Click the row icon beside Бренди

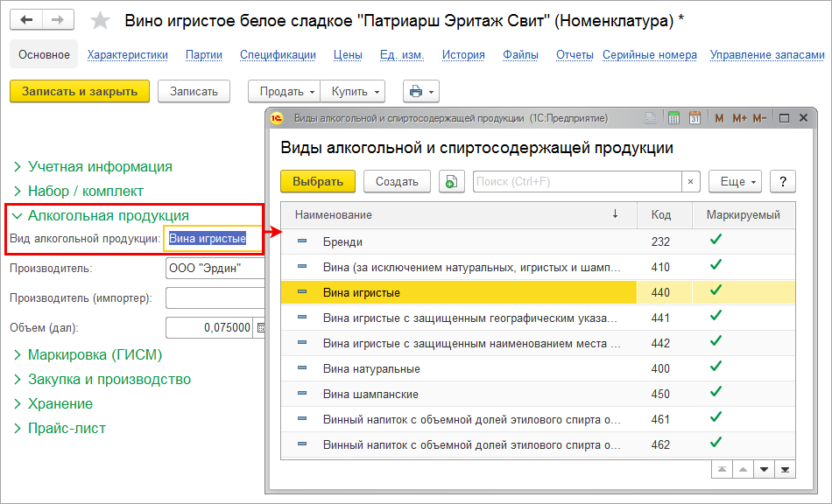302,241
